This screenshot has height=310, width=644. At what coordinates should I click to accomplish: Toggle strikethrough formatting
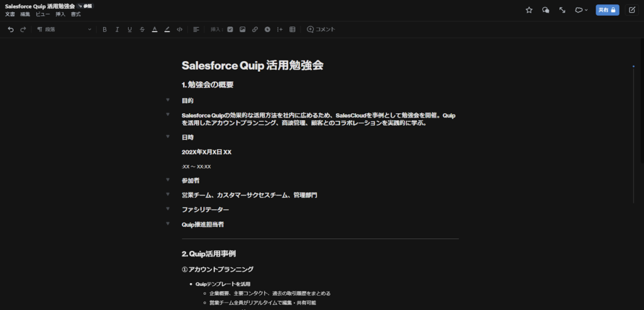(142, 30)
